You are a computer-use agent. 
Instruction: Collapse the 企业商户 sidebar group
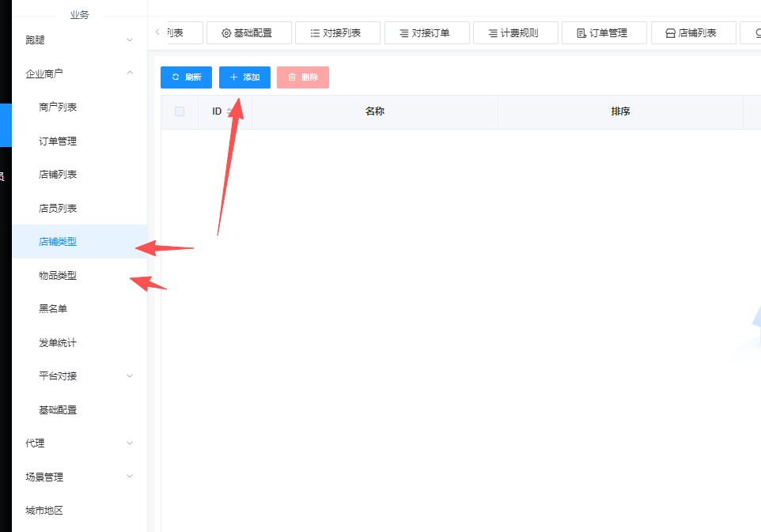tap(130, 74)
